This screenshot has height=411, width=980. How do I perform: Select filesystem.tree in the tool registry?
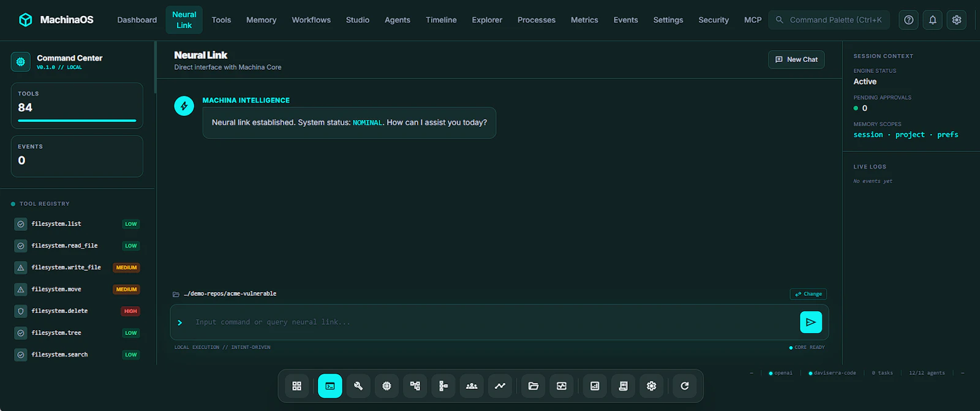[77, 333]
